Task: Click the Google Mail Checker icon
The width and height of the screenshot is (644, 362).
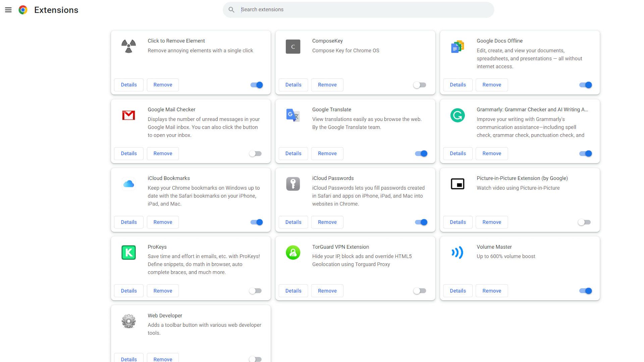Action: click(x=128, y=115)
